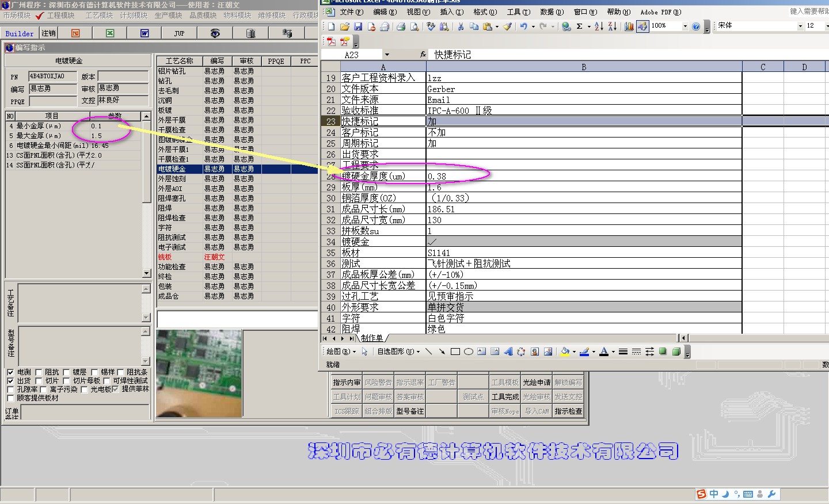Click the Font Color A swatch

pos(604,352)
